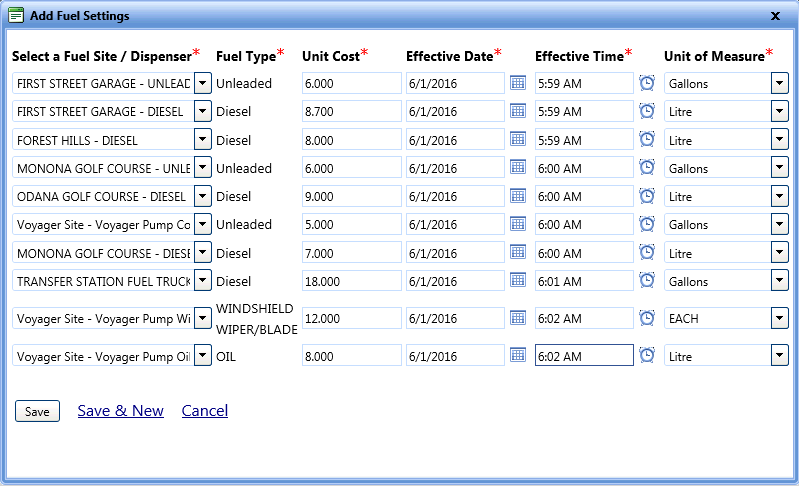The width and height of the screenshot is (799, 486).
Task: Open calendar picker for FIRST STREET GARAGE Unleaded row
Action: pyautogui.click(x=518, y=83)
